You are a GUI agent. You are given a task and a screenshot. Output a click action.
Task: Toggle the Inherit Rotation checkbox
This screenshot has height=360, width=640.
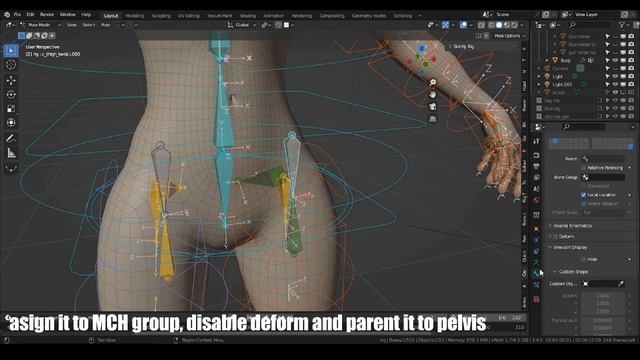[583, 204]
